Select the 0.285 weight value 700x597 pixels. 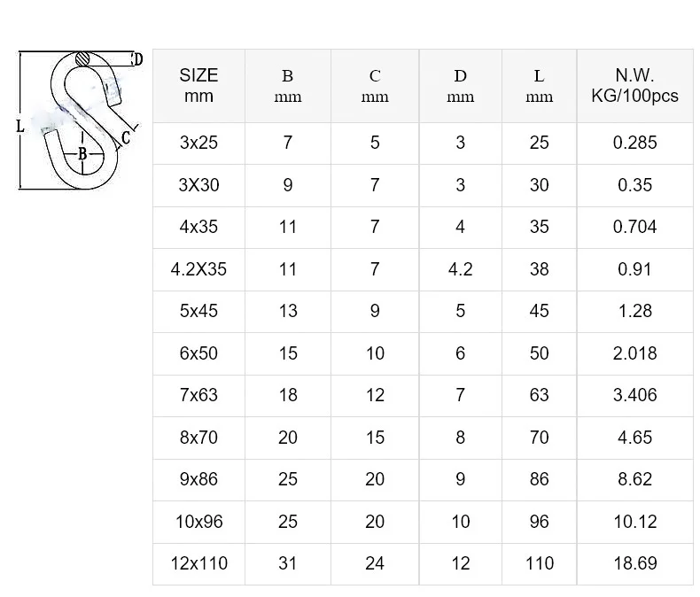pos(634,143)
